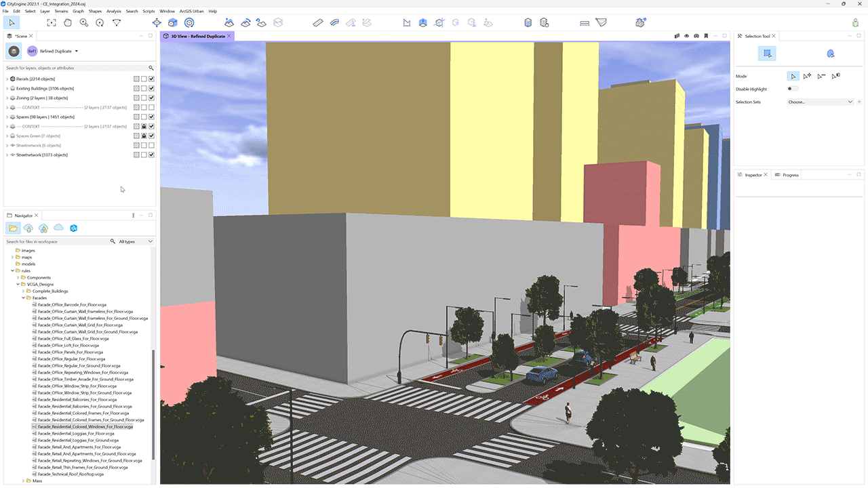Switch to lasso selection in Selection Tool panel
Screen dimensions: 868x488
pyautogui.click(x=830, y=53)
